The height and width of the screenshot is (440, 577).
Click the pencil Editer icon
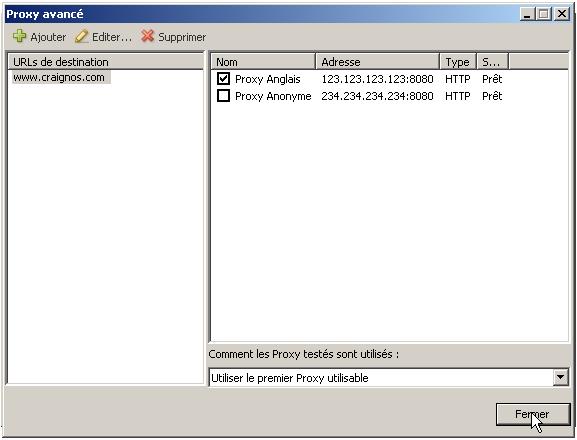click(x=81, y=36)
